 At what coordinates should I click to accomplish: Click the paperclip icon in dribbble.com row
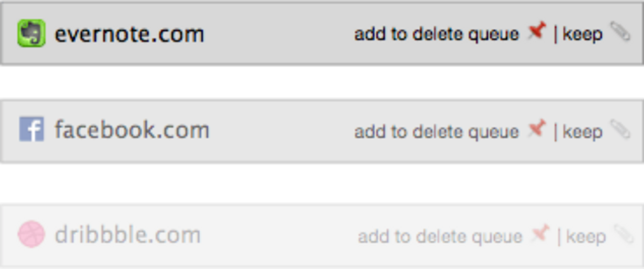pyautogui.click(x=623, y=234)
